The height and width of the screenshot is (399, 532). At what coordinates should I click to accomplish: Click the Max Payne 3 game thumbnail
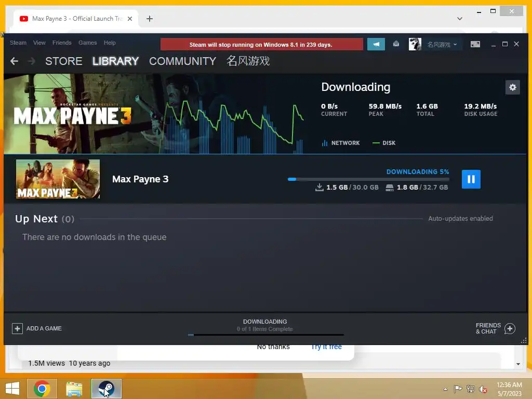tap(58, 179)
